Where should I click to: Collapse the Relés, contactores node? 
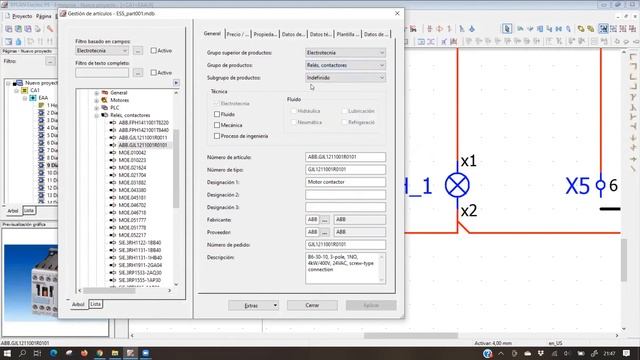[x=97, y=116]
